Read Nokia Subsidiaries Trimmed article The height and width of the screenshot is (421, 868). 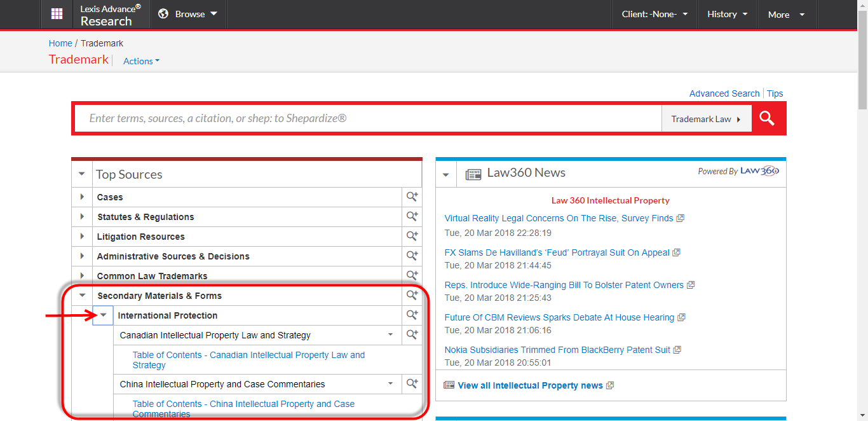pos(557,350)
